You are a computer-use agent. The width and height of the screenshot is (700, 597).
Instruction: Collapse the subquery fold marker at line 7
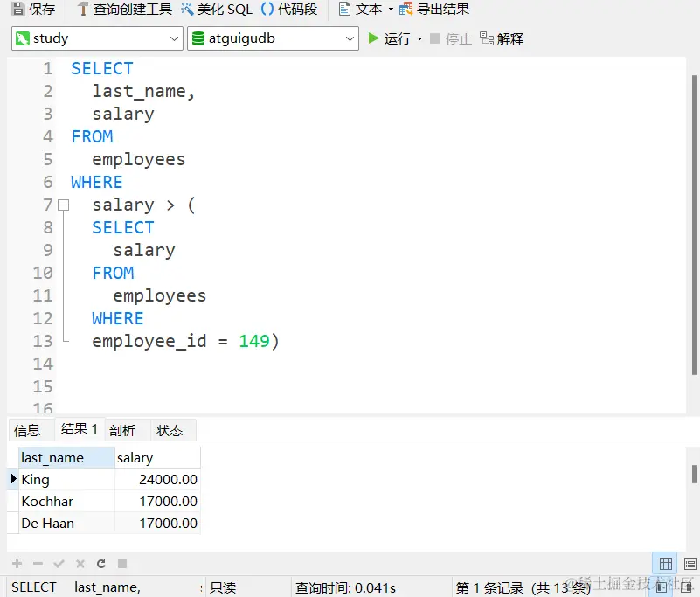click(64, 205)
